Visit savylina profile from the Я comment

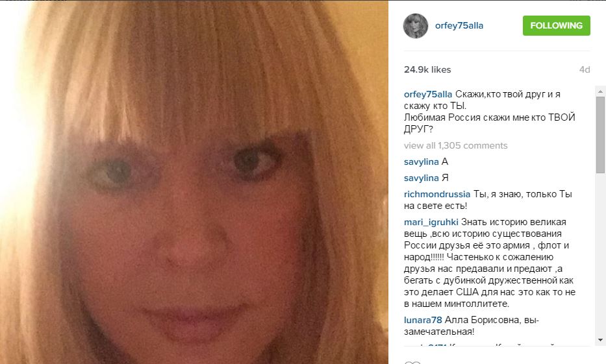(x=422, y=178)
